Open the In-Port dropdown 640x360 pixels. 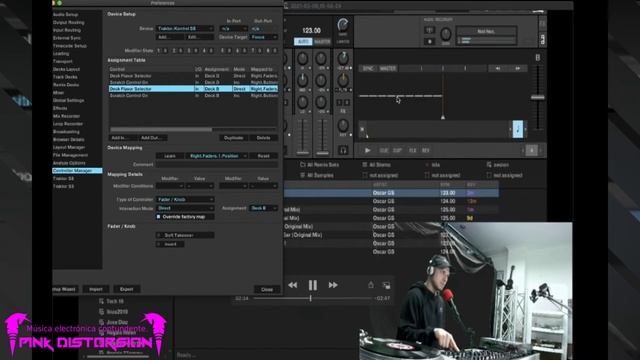click(233, 29)
